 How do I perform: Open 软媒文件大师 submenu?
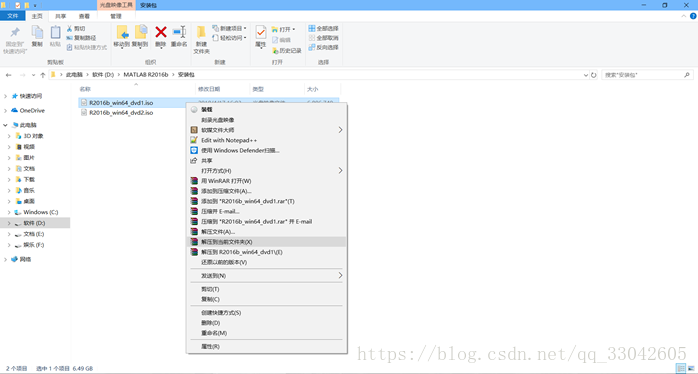[266, 130]
